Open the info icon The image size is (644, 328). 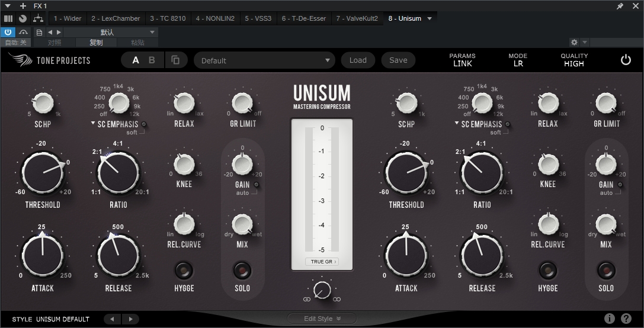tap(610, 318)
